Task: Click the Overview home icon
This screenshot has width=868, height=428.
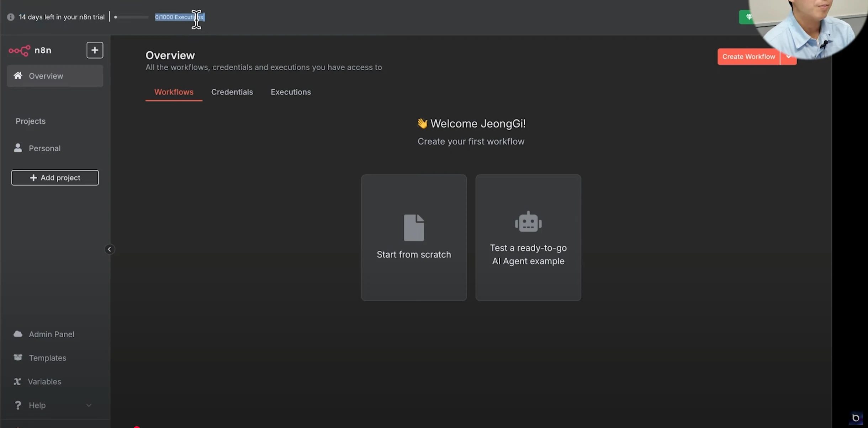Action: pos(18,75)
